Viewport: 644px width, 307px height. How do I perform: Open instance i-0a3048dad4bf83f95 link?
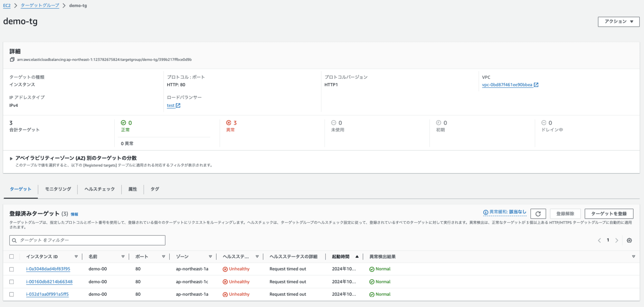point(48,269)
